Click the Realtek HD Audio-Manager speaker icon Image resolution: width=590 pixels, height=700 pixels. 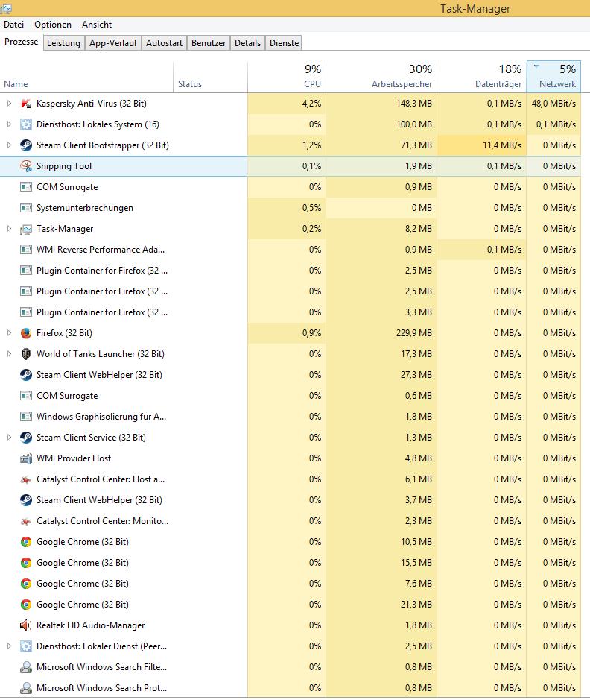point(26,625)
